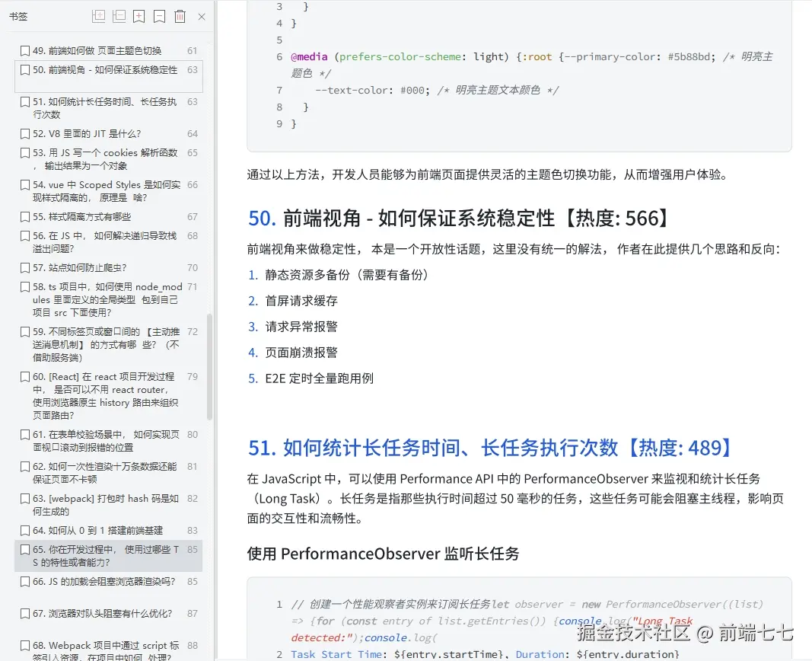Expand all bookmarks with the plus-box icon
The height and width of the screenshot is (661, 812).
tap(98, 16)
